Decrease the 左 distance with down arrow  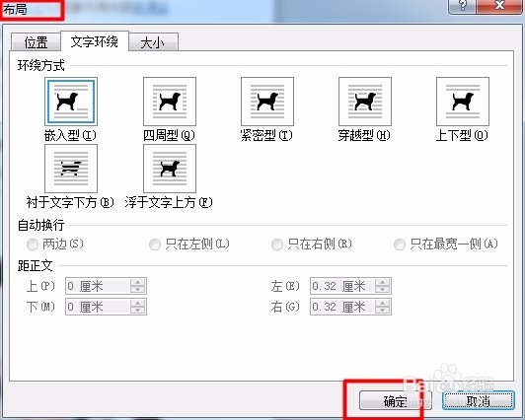tap(382, 290)
